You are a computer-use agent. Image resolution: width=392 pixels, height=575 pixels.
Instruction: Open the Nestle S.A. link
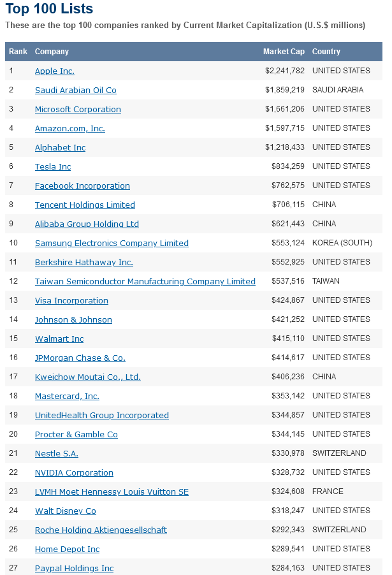point(56,453)
